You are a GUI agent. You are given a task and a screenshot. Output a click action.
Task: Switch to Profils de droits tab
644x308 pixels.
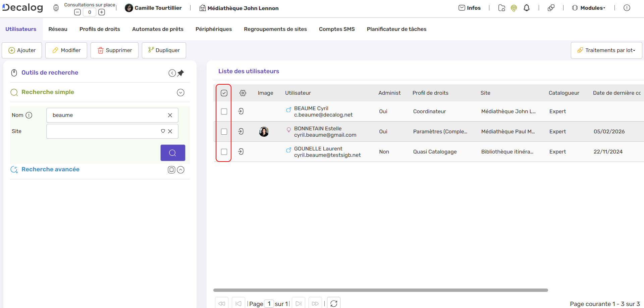pos(100,29)
